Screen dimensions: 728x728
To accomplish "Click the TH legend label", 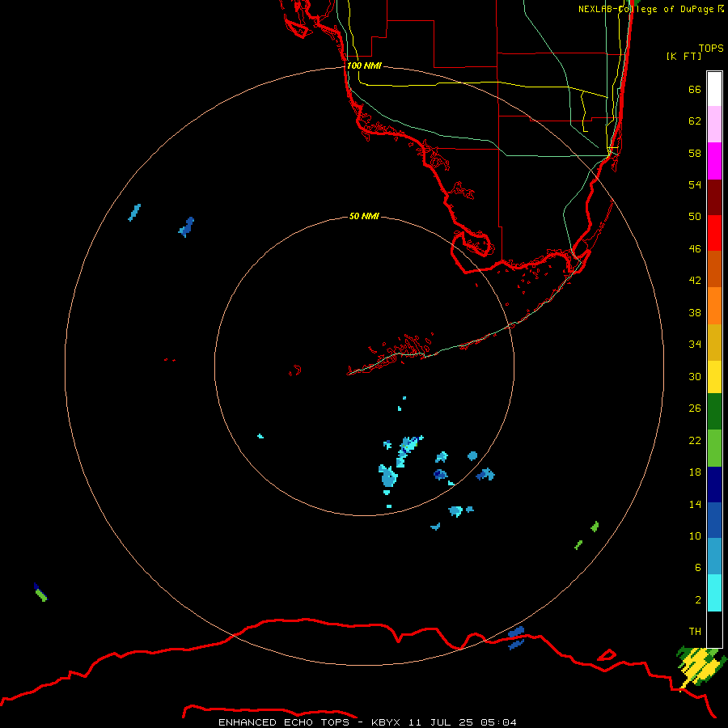I will click(x=695, y=632).
